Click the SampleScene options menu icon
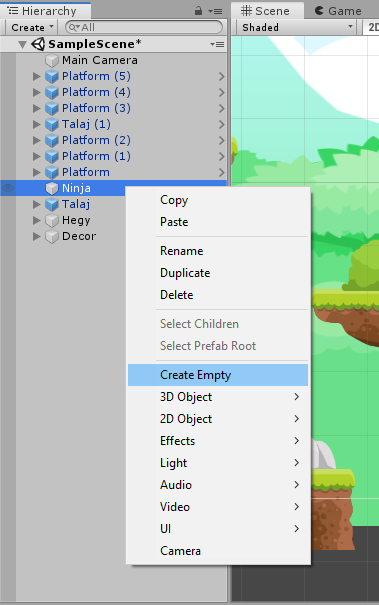 (x=217, y=44)
